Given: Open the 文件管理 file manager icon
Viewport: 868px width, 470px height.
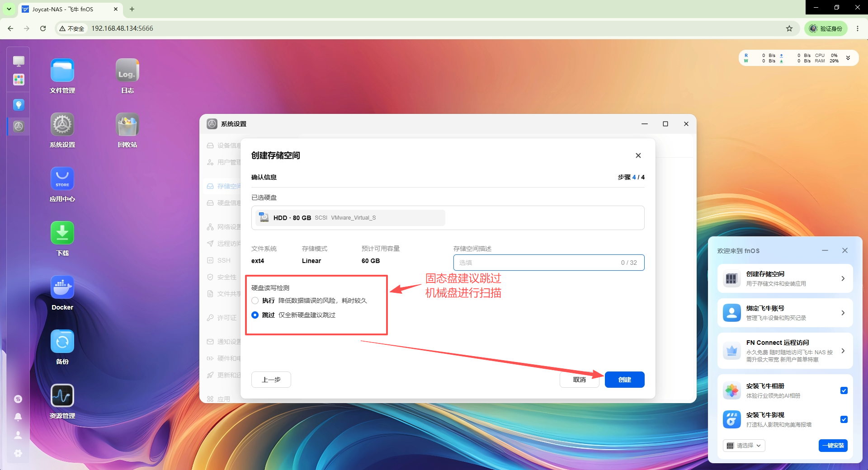Looking at the screenshot, I should pos(62,70).
